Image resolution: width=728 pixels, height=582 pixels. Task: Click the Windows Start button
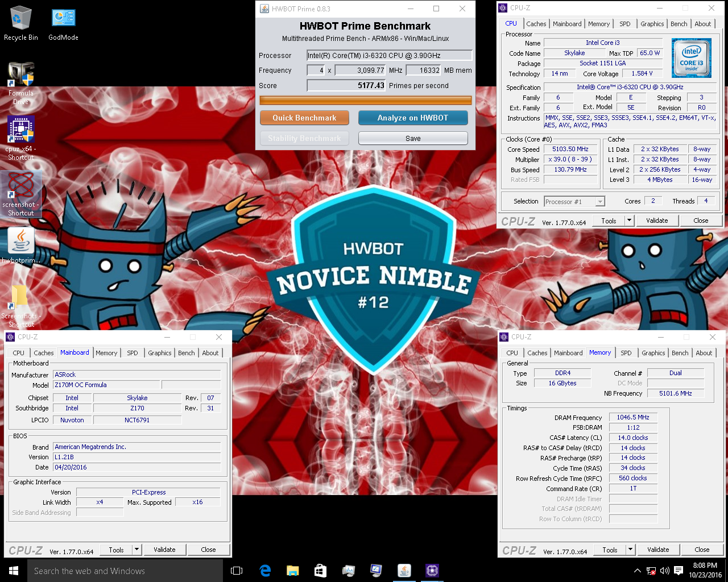[14, 571]
